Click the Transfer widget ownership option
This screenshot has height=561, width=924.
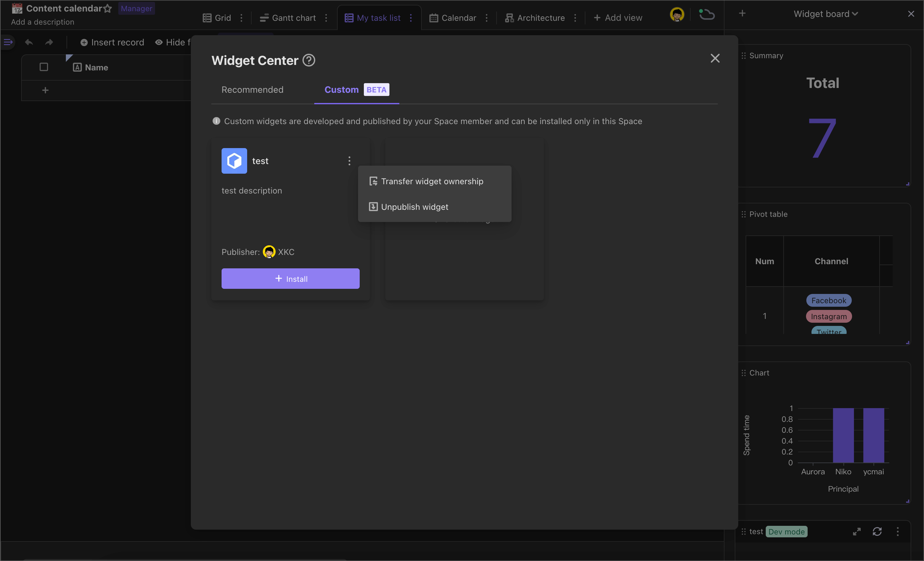432,181
